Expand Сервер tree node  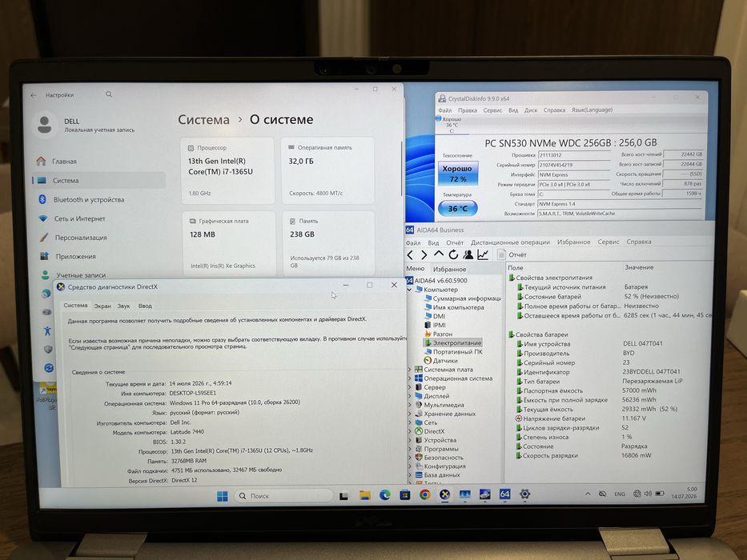(409, 388)
